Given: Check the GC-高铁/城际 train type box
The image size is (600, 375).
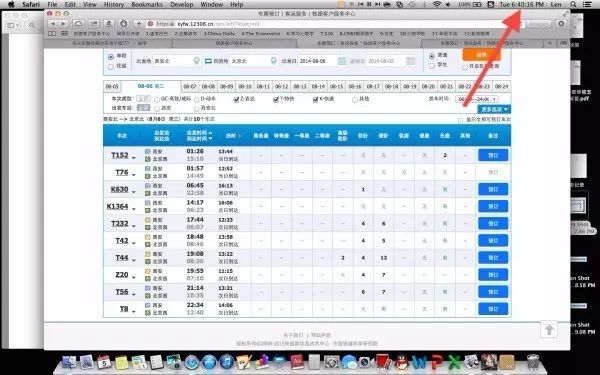Looking at the screenshot, I should click(157, 99).
